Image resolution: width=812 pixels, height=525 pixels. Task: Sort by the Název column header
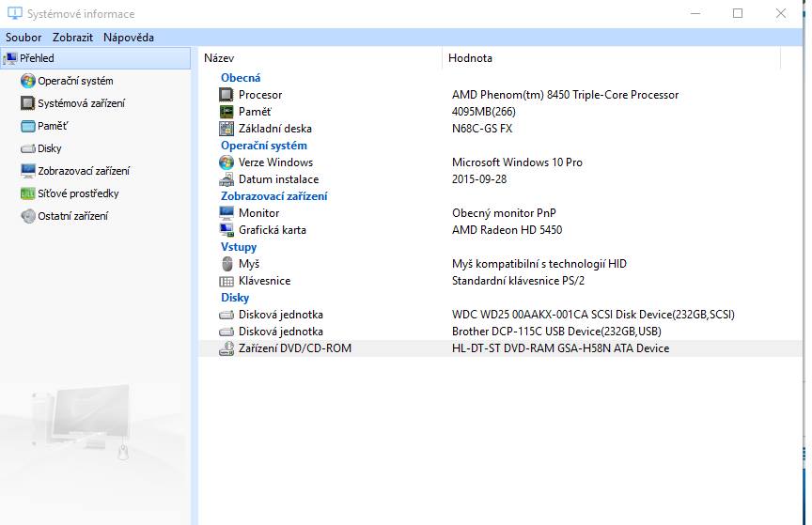(320, 58)
